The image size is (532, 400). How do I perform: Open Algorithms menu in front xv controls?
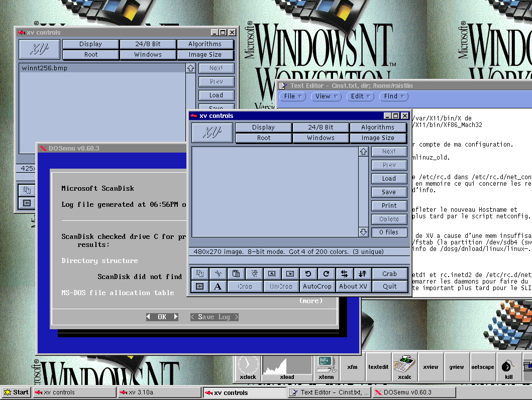pos(378,127)
